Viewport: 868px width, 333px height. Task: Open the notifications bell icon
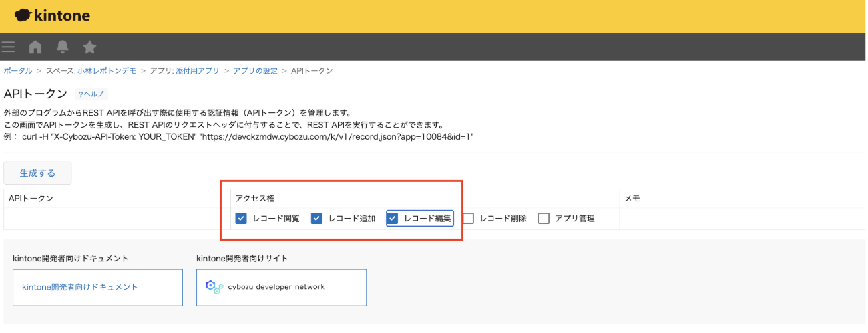pyautogui.click(x=63, y=47)
